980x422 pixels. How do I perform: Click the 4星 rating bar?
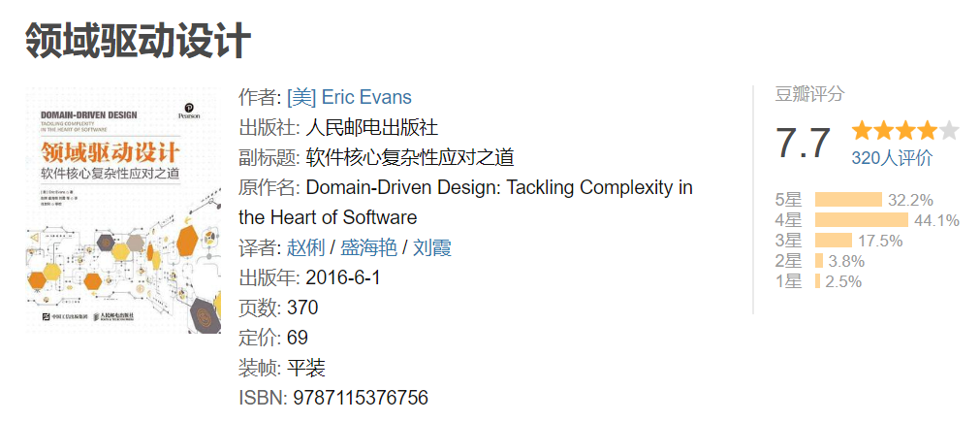tap(861, 220)
